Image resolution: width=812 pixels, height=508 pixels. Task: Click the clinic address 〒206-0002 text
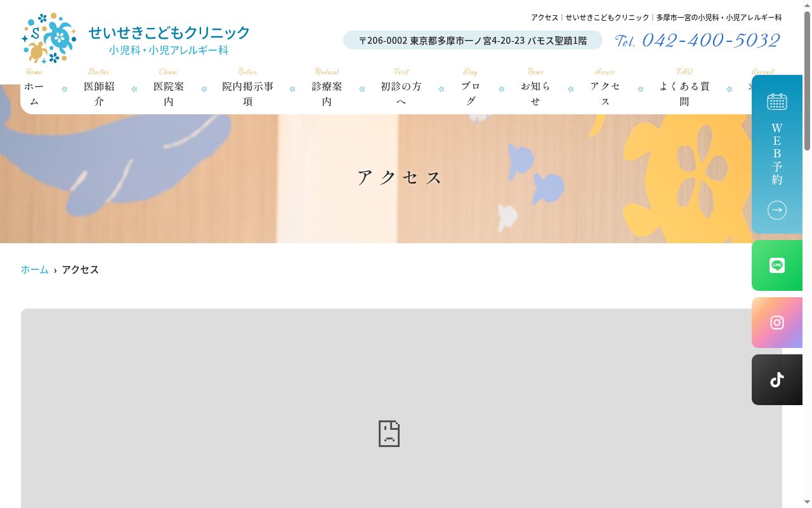click(x=473, y=41)
